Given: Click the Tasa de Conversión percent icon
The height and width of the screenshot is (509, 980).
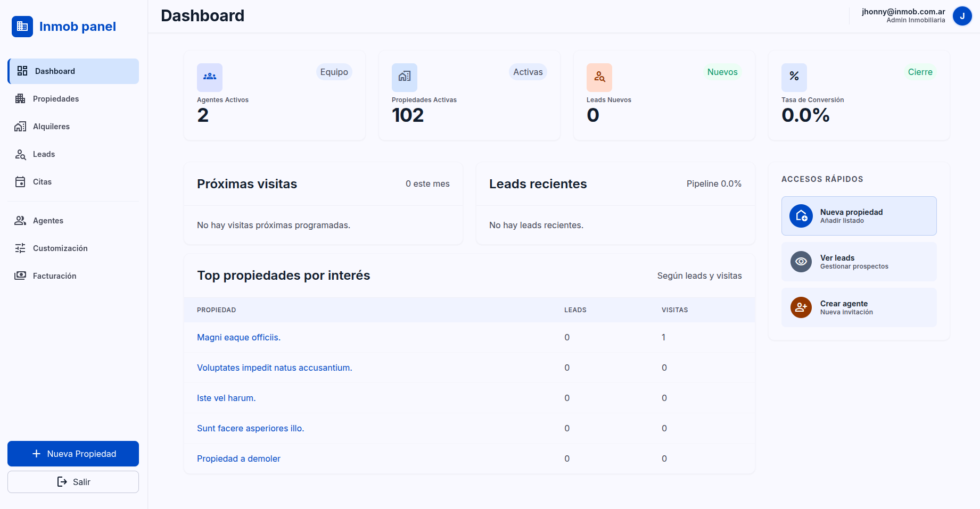Looking at the screenshot, I should pyautogui.click(x=794, y=77).
